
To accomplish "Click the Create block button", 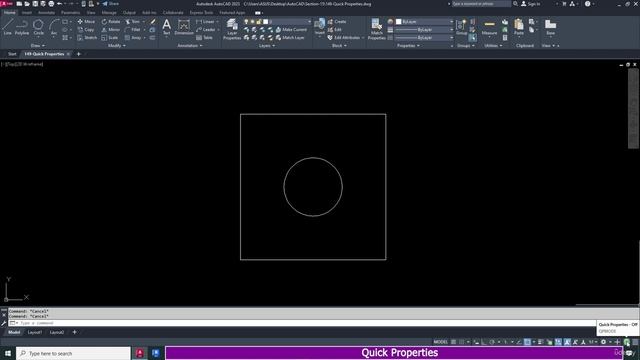I will (337, 21).
